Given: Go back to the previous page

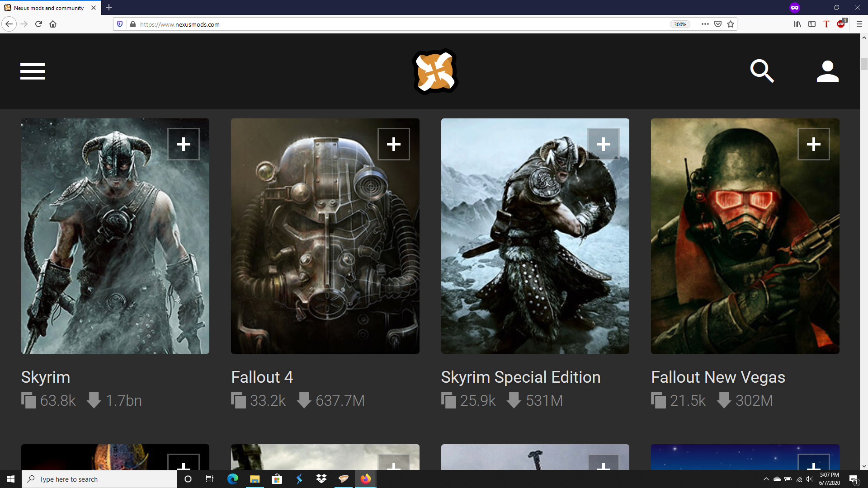Looking at the screenshot, I should [x=9, y=24].
